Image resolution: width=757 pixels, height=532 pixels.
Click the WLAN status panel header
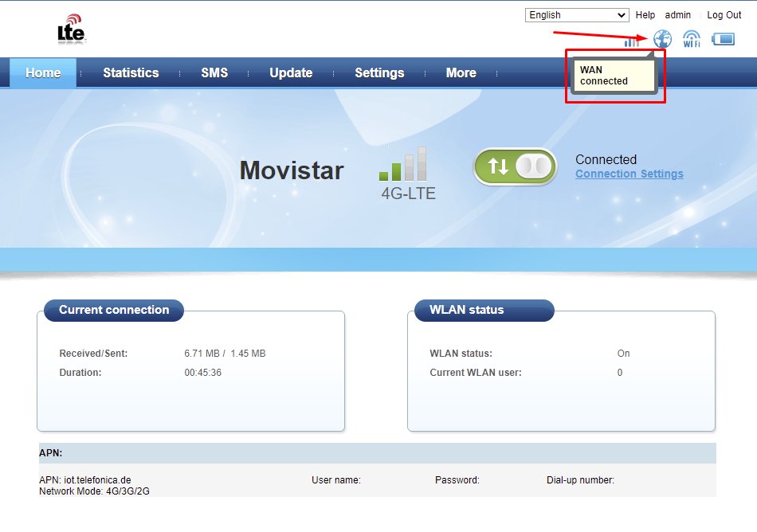point(484,310)
